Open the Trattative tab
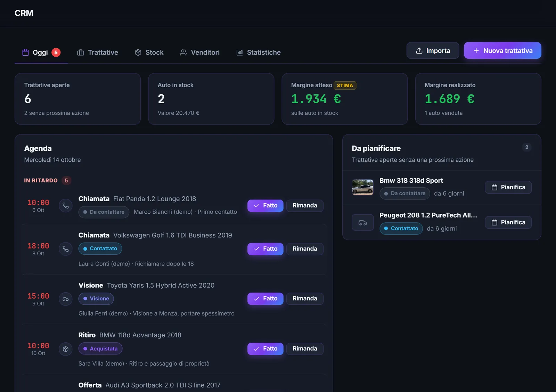556x392 pixels. (x=98, y=52)
